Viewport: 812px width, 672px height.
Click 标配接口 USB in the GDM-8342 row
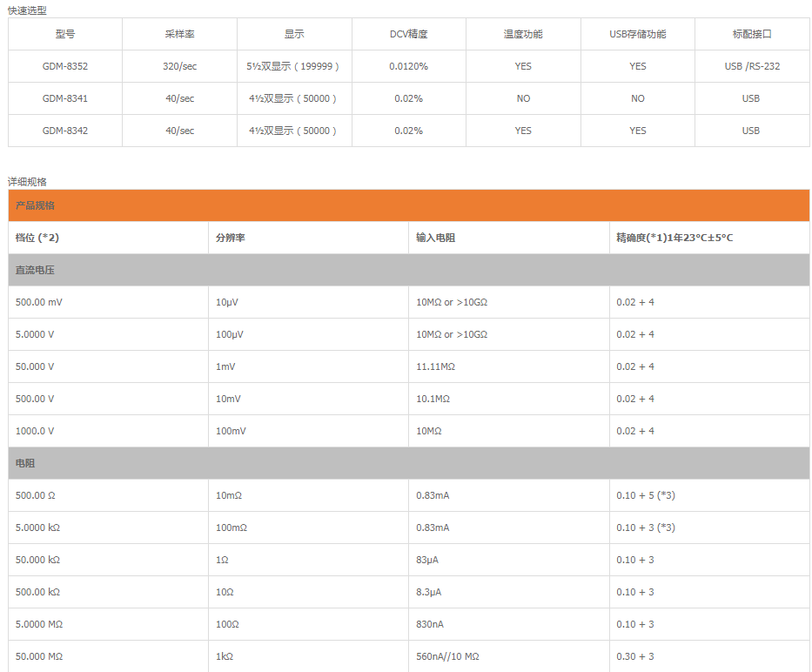(x=751, y=131)
